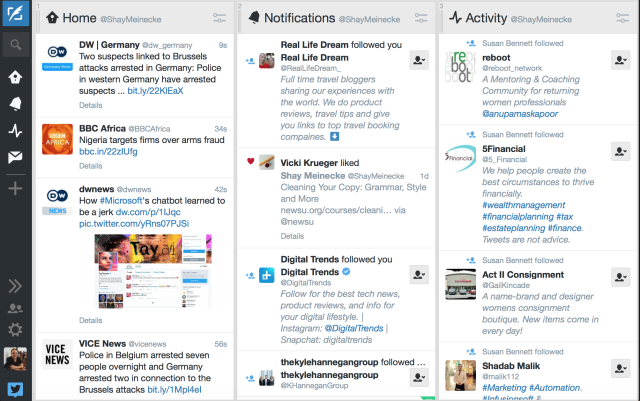This screenshot has width=640, height=401.
Task: Click the #Microsoft hashtag in the dwnews tweet
Action: tap(121, 200)
